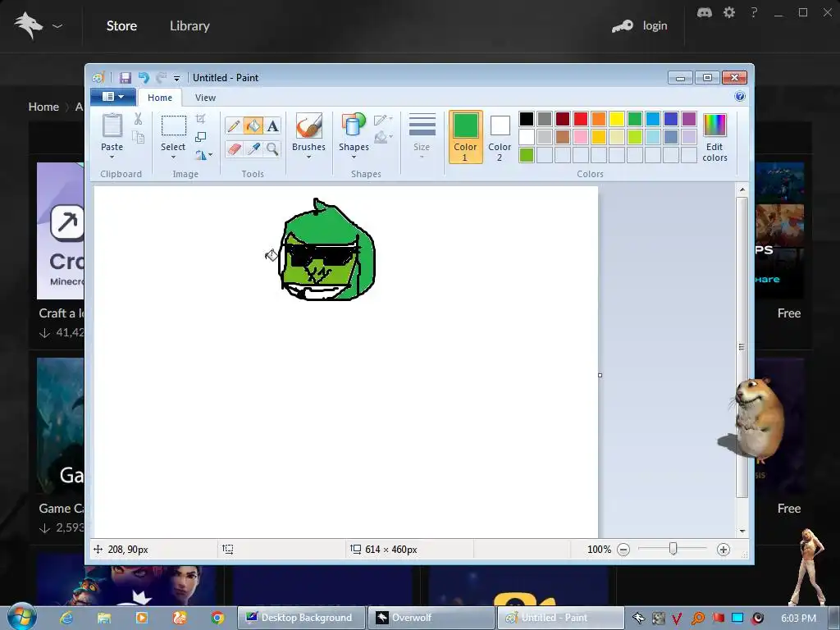Switch to Overwolf taskbar button
The height and width of the screenshot is (630, 840).
click(431, 618)
